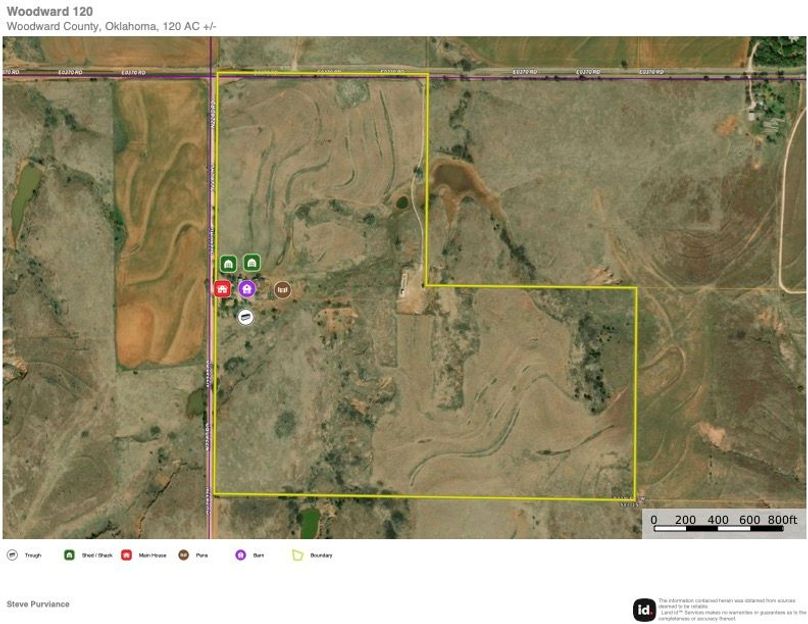Screen dimensions: 808x624
Task: Click the Trough icon in the legend
Action: pos(12,554)
